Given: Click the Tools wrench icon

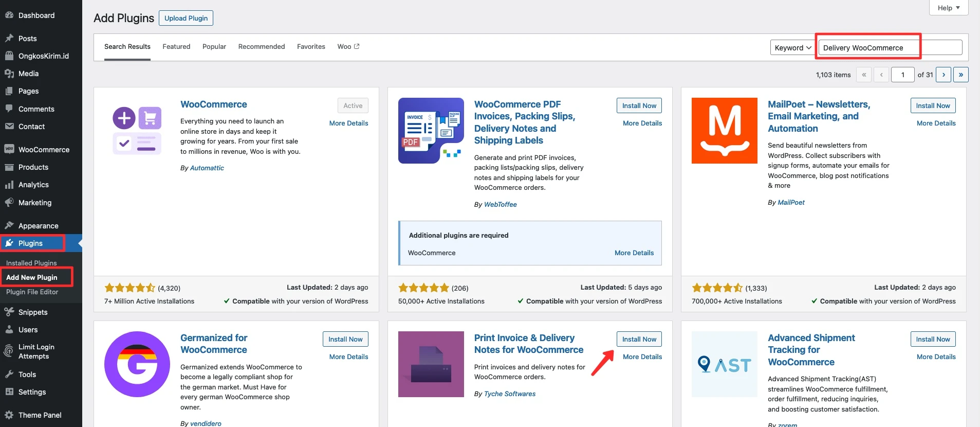Looking at the screenshot, I should tap(9, 374).
